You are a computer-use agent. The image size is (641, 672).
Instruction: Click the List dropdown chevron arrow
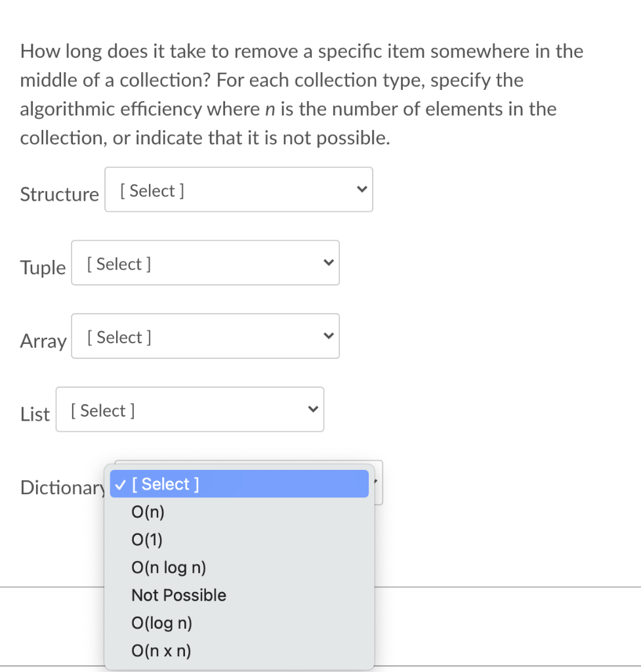coord(312,409)
